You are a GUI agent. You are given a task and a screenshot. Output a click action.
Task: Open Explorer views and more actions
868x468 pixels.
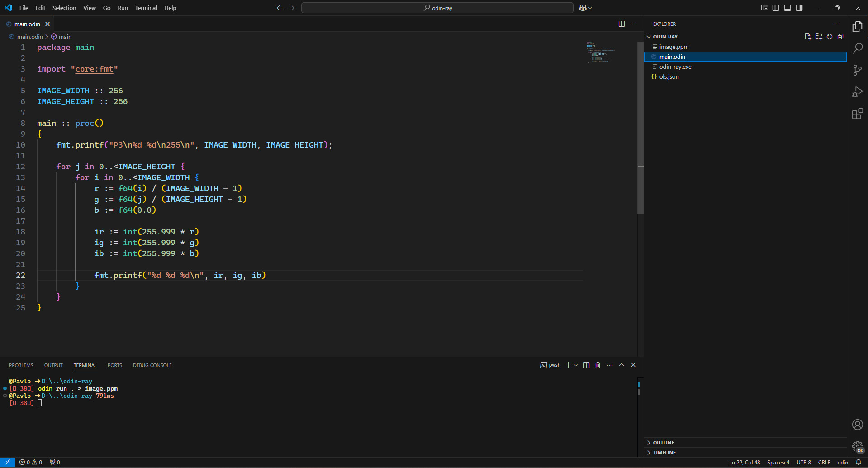[836, 24]
